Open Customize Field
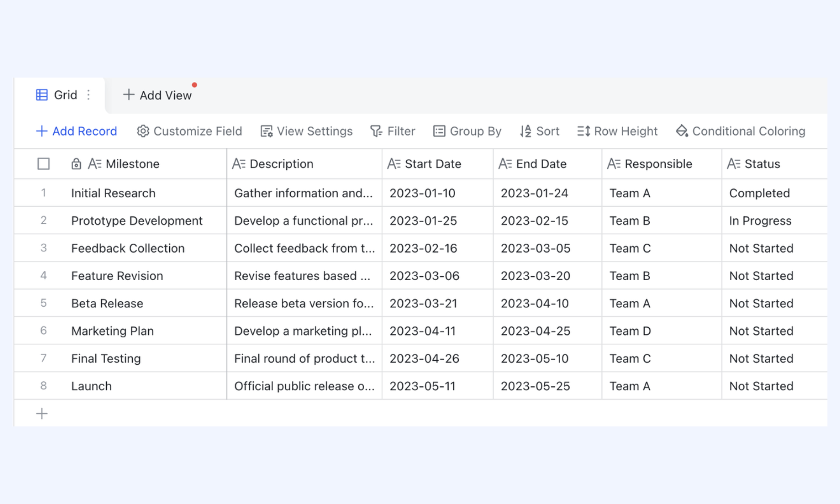The image size is (840, 504). [190, 131]
